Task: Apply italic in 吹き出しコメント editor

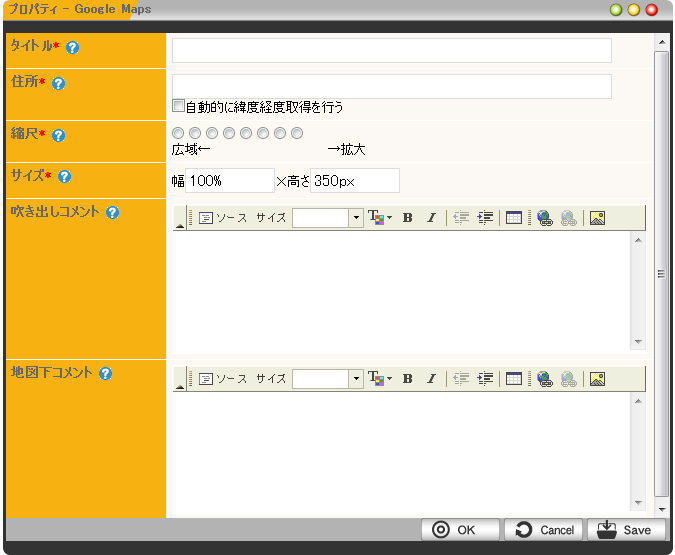Action: coord(431,218)
